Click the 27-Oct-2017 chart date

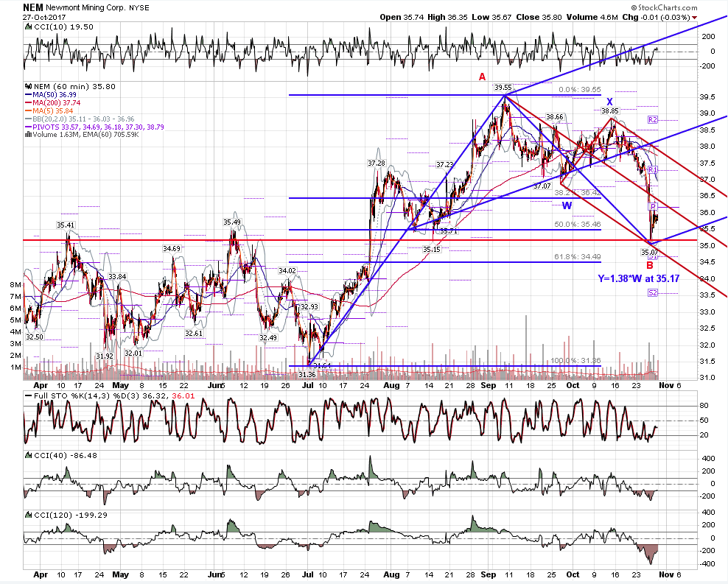click(44, 17)
